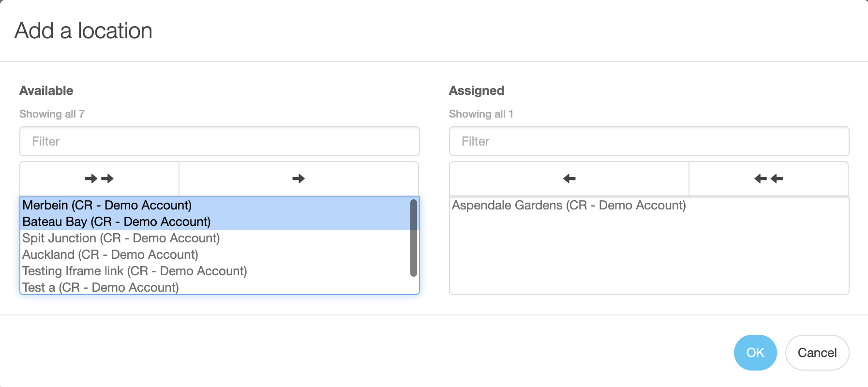
Task: Select Aspendale Gardens in Assigned list
Action: click(x=649, y=205)
